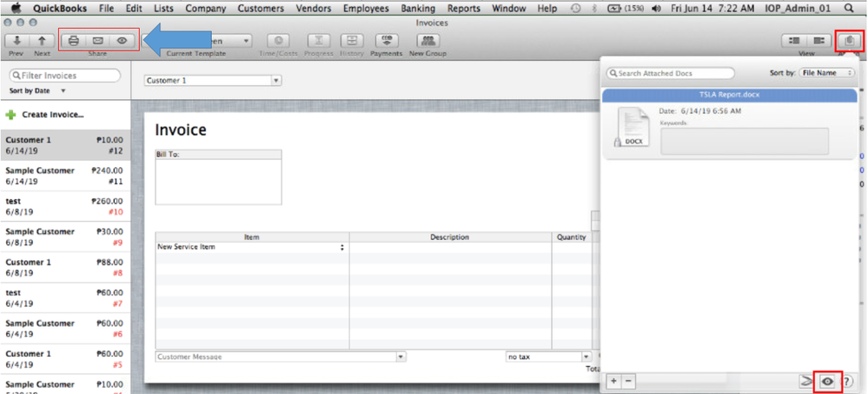868x394 pixels.
Task: Go to the next invoice with Next
Action: click(x=42, y=41)
